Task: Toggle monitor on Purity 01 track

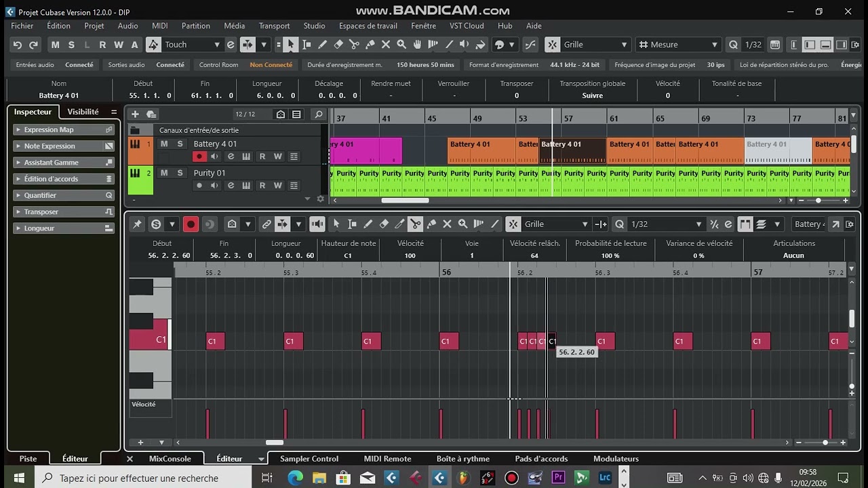Action: click(215, 186)
